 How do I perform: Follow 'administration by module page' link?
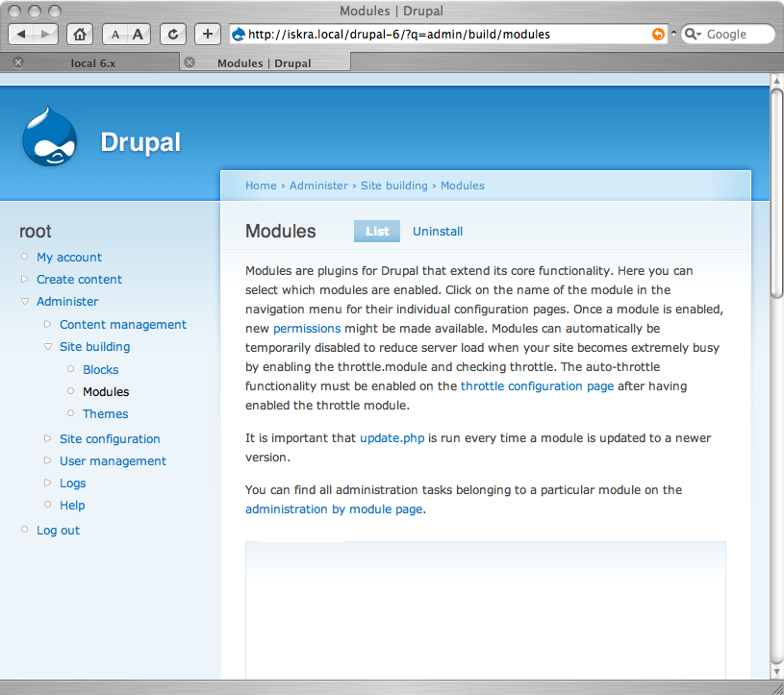point(334,509)
